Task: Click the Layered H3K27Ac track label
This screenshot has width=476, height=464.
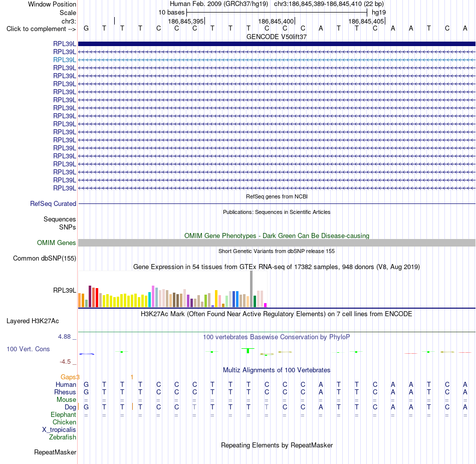Action: [33, 321]
